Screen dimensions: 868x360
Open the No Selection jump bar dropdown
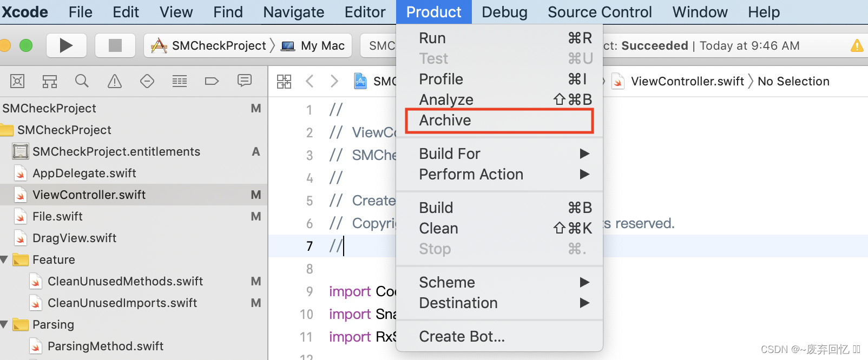(x=793, y=82)
